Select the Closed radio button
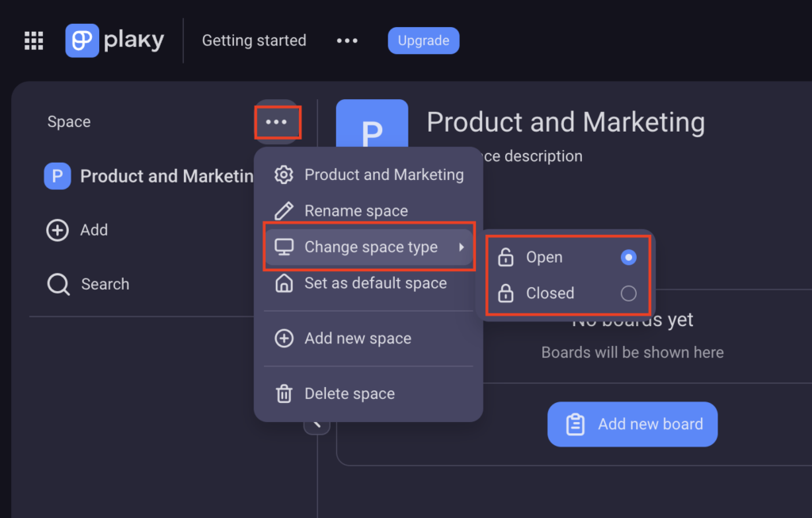812x518 pixels. click(628, 293)
